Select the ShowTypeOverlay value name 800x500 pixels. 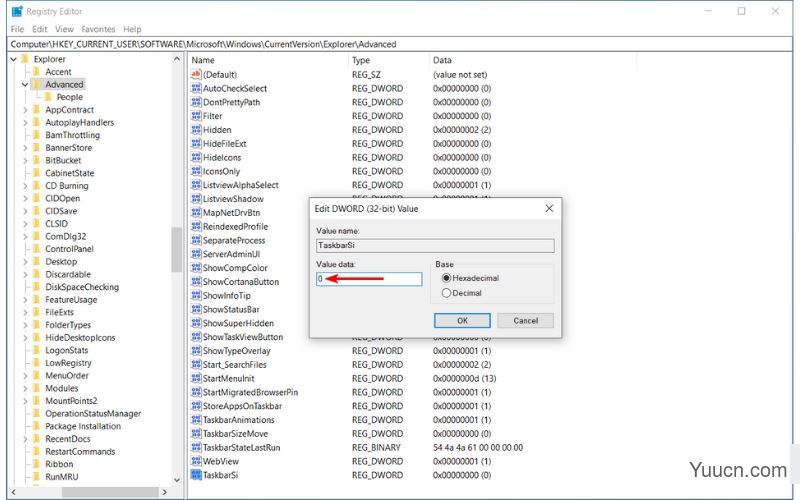pos(237,351)
